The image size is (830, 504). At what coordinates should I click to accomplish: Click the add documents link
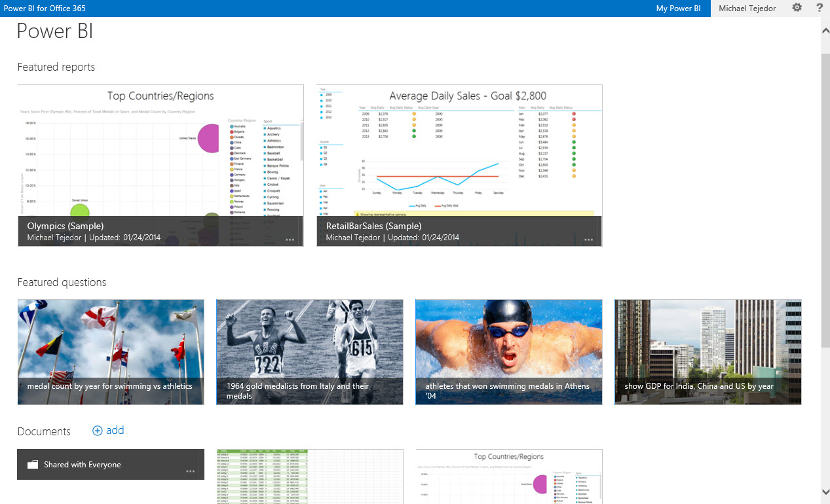115,430
